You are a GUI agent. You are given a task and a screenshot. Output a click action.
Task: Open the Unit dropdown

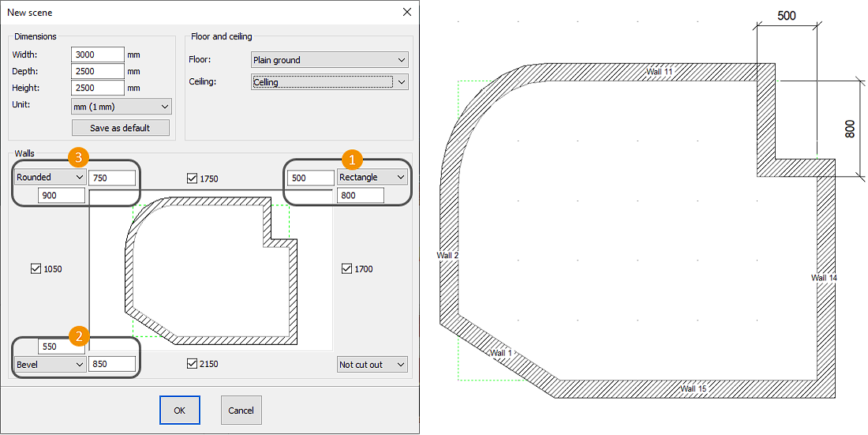click(x=121, y=107)
